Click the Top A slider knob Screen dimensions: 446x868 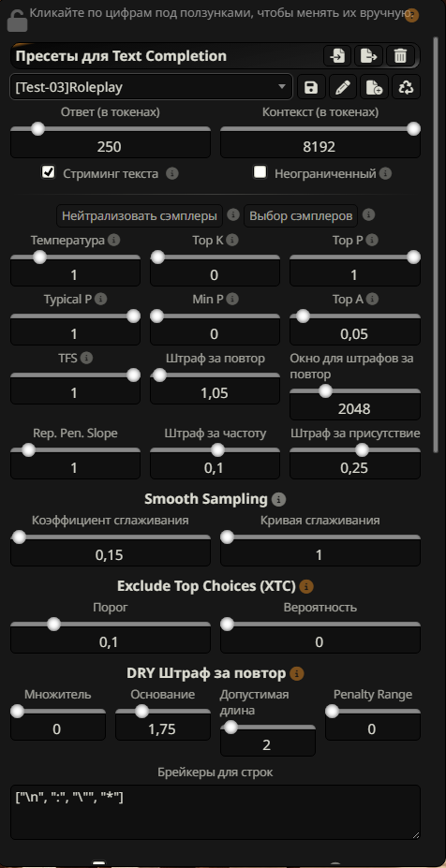point(303,316)
